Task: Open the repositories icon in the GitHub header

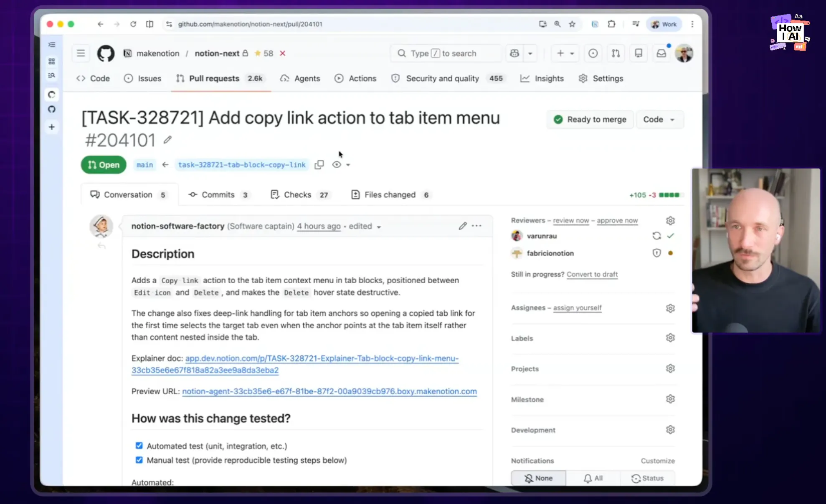Action: pos(639,53)
